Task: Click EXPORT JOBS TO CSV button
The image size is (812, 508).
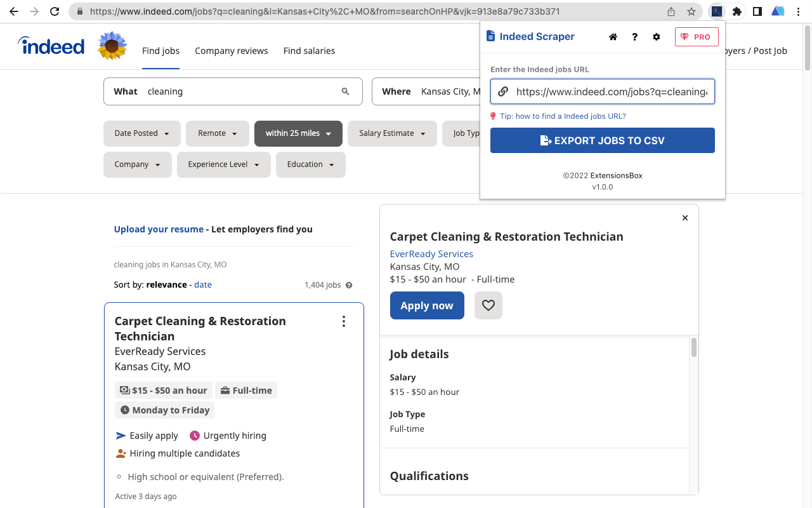Action: tap(602, 140)
